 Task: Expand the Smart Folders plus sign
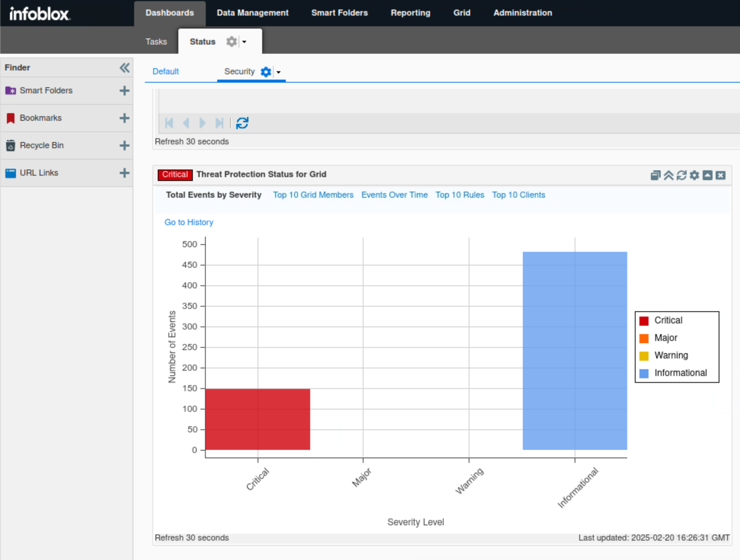(x=124, y=91)
